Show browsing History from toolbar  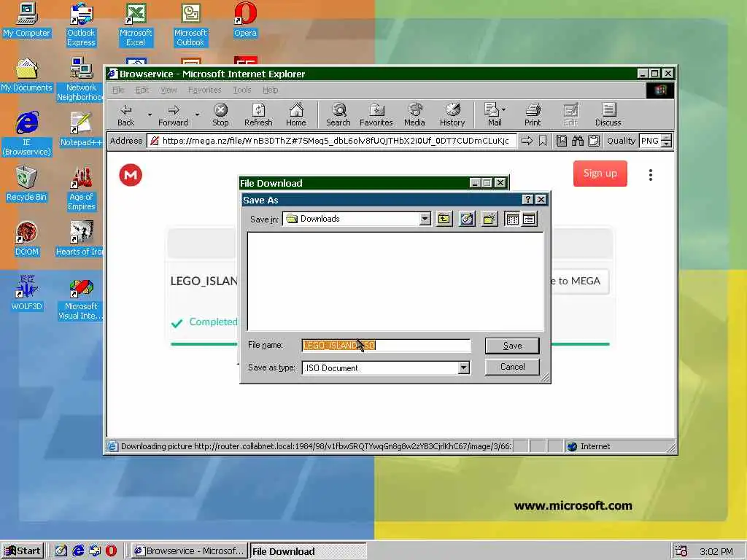tap(452, 115)
